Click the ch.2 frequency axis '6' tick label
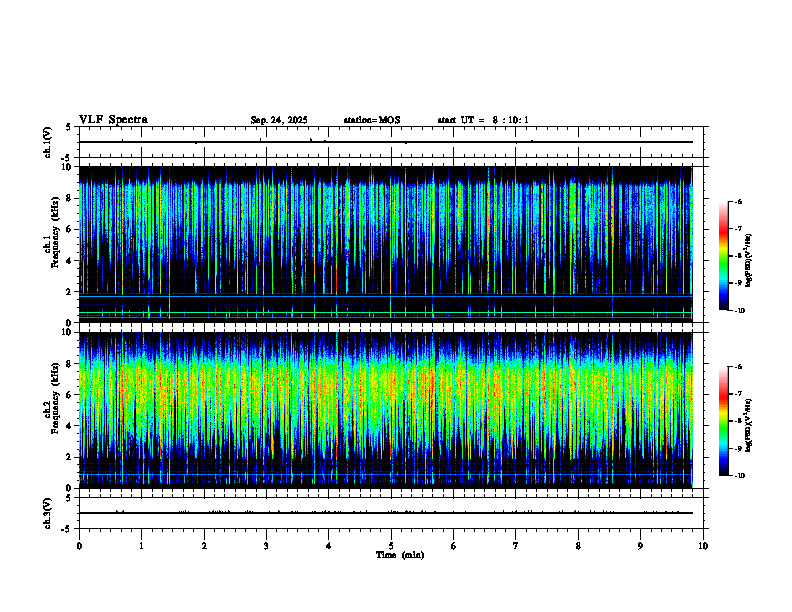Screen dimensions: 792x612 coord(71,395)
